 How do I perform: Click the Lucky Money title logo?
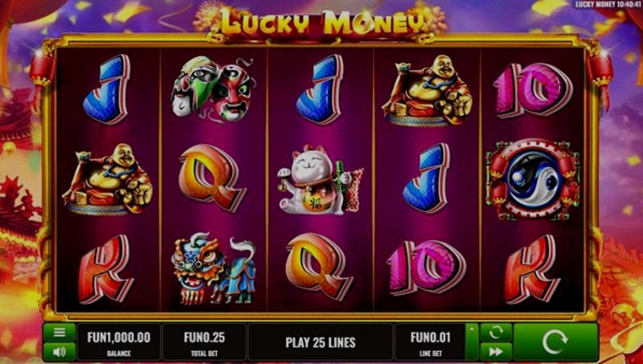tap(323, 22)
